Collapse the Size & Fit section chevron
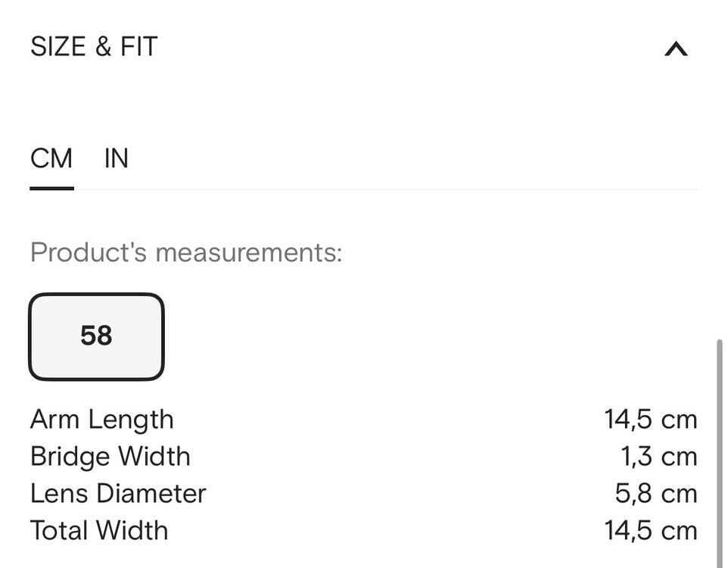 coord(676,48)
